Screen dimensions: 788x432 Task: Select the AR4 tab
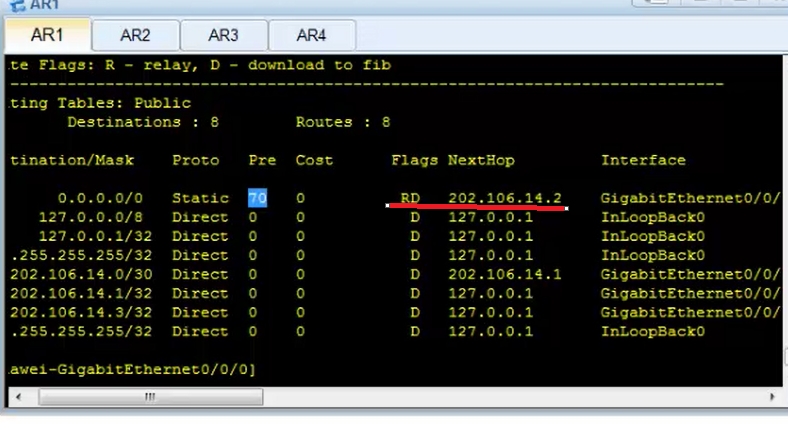click(312, 35)
